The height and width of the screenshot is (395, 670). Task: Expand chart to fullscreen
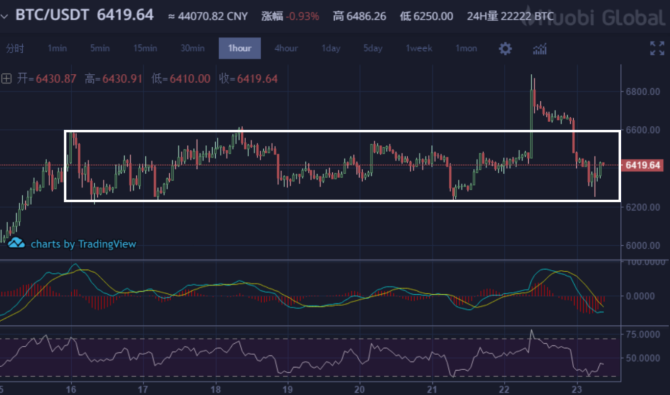(657, 48)
